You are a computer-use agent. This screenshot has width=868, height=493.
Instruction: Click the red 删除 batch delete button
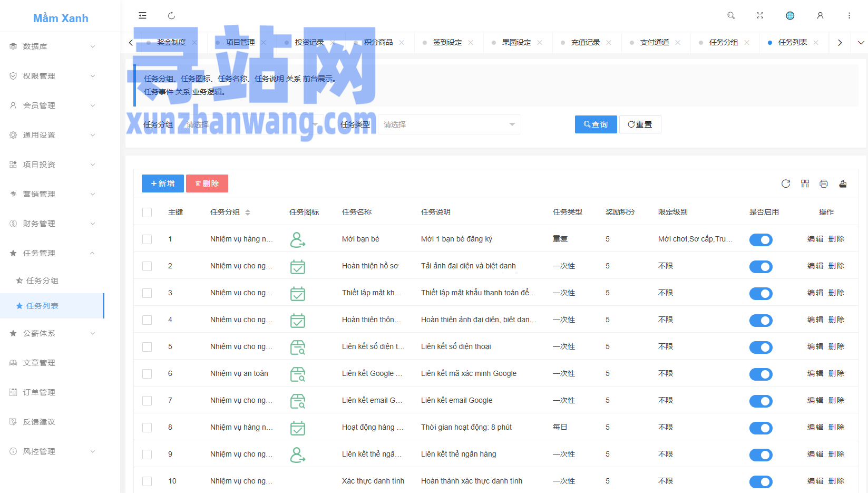(x=207, y=183)
